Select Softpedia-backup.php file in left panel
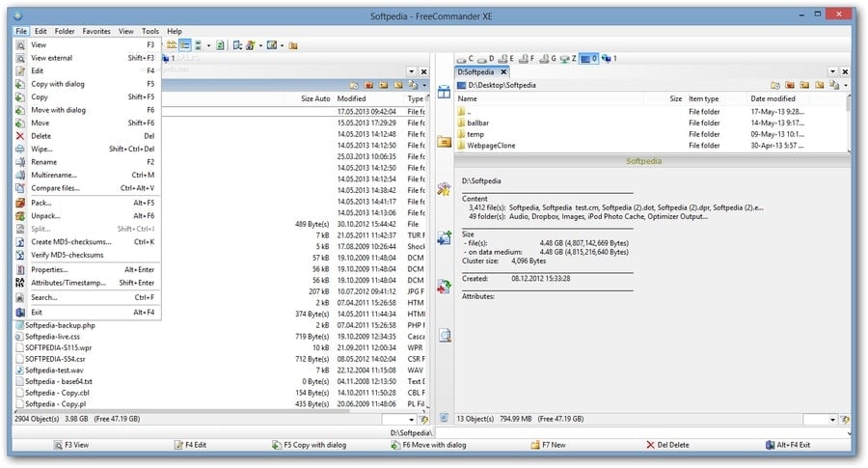This screenshot has height=468, width=868. (61, 325)
